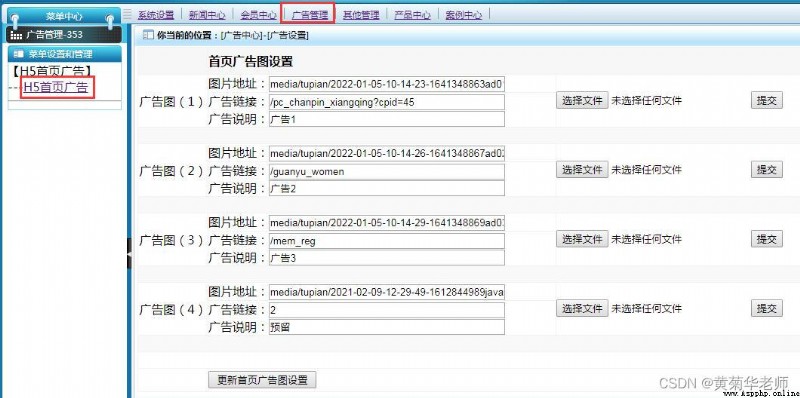Image resolution: width=800 pixels, height=398 pixels.
Task: Choose a file for 广告图(1)
Action: 582,101
